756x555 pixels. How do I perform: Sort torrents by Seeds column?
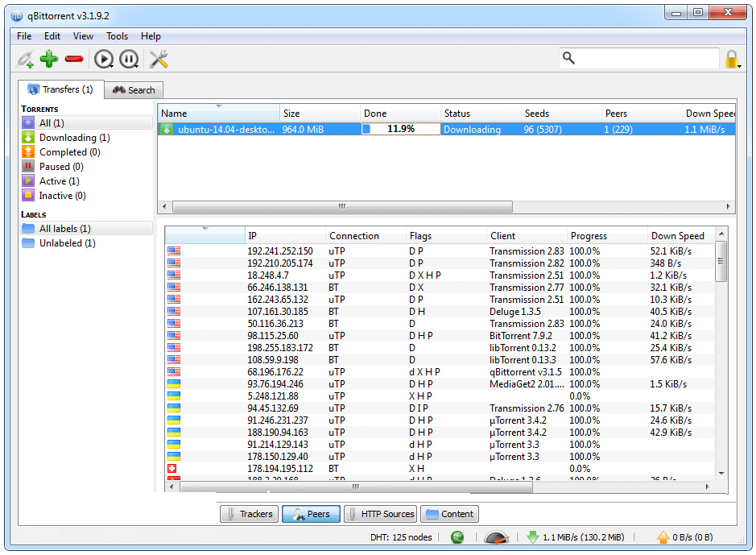pos(562,114)
